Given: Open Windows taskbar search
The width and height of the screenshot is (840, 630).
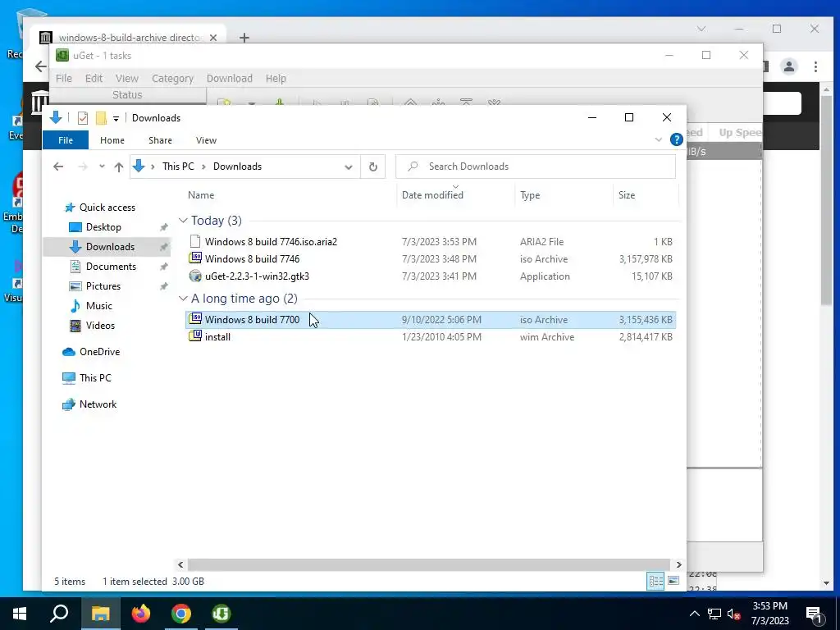Looking at the screenshot, I should click(x=59, y=614).
